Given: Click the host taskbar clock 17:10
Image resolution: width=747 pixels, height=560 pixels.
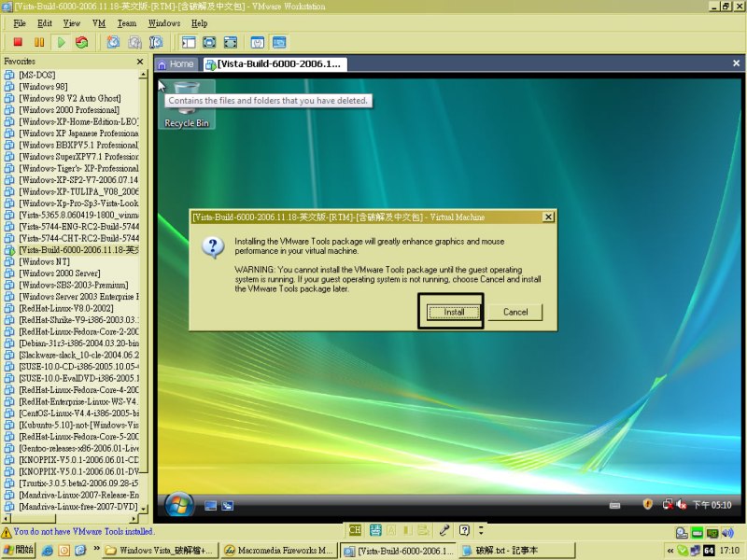Looking at the screenshot, I should click(729, 551).
